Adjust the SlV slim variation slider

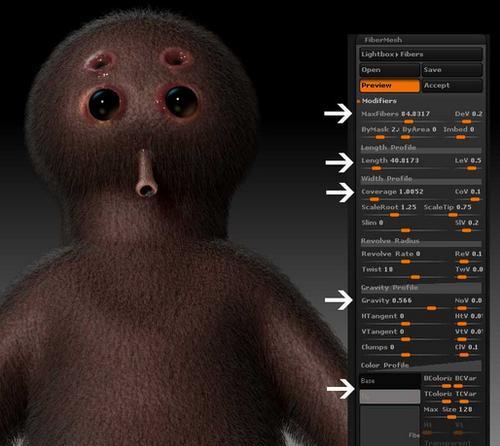coord(467,226)
